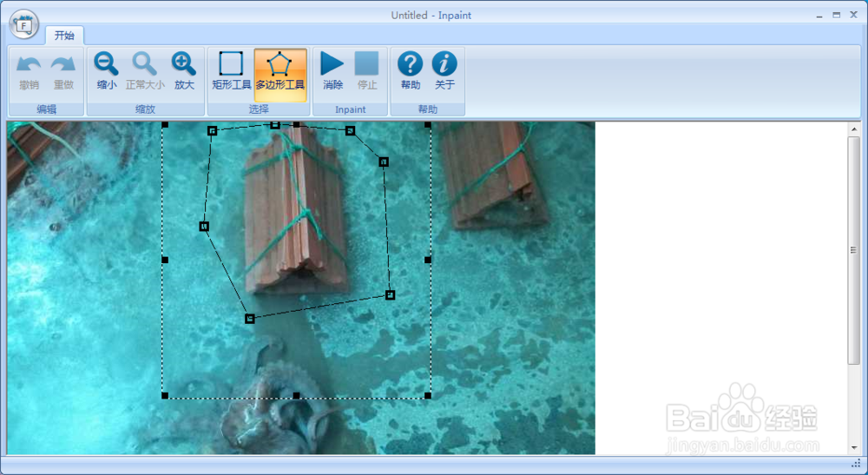
Task: Zoom out with the 缩小 tool
Action: [106, 72]
